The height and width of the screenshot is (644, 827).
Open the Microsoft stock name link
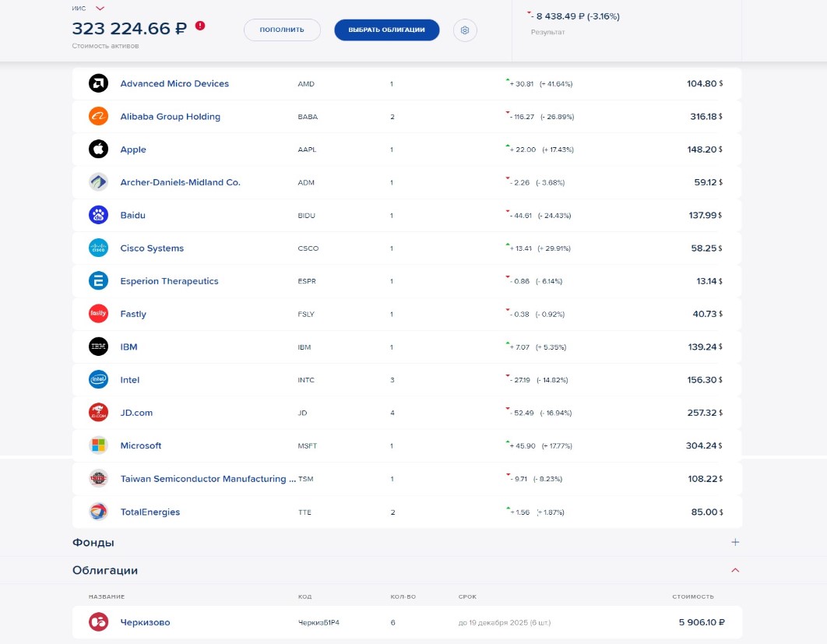(141, 445)
